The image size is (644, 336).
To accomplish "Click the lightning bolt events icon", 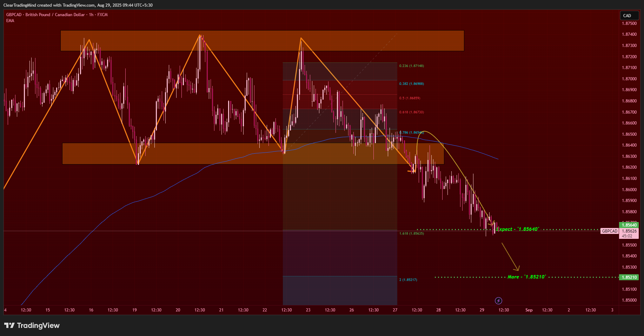I will pos(498,301).
